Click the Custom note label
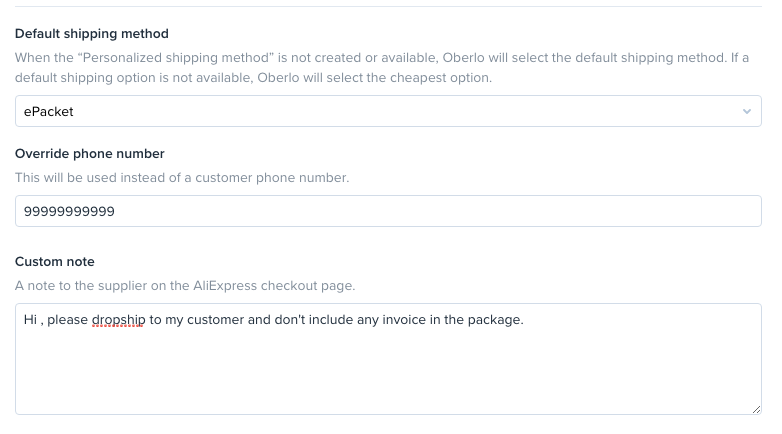 pyautogui.click(x=55, y=261)
